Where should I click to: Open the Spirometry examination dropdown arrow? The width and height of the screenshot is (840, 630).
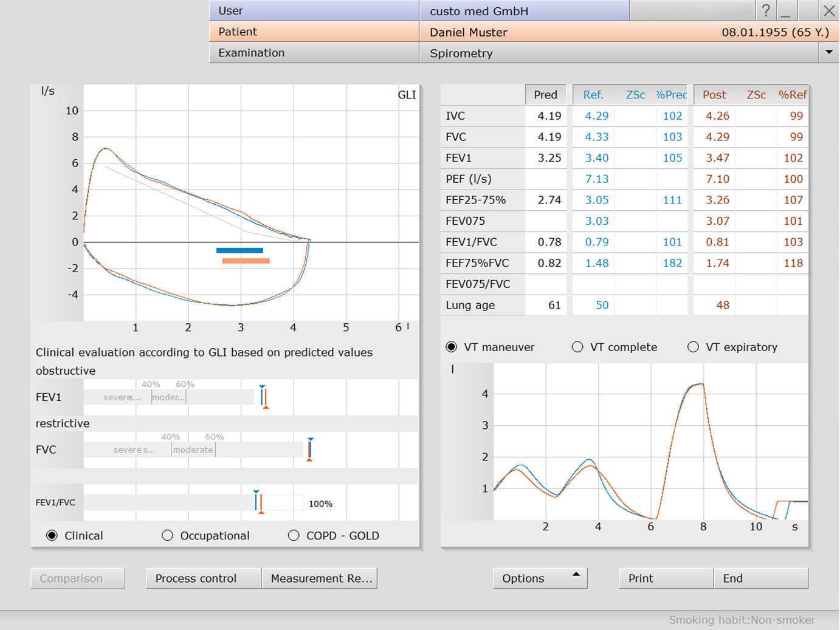pos(829,53)
